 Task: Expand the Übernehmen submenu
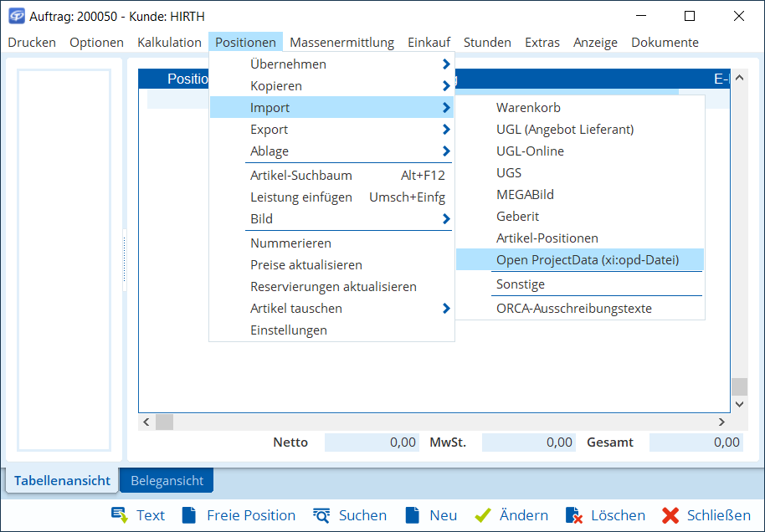coord(446,64)
